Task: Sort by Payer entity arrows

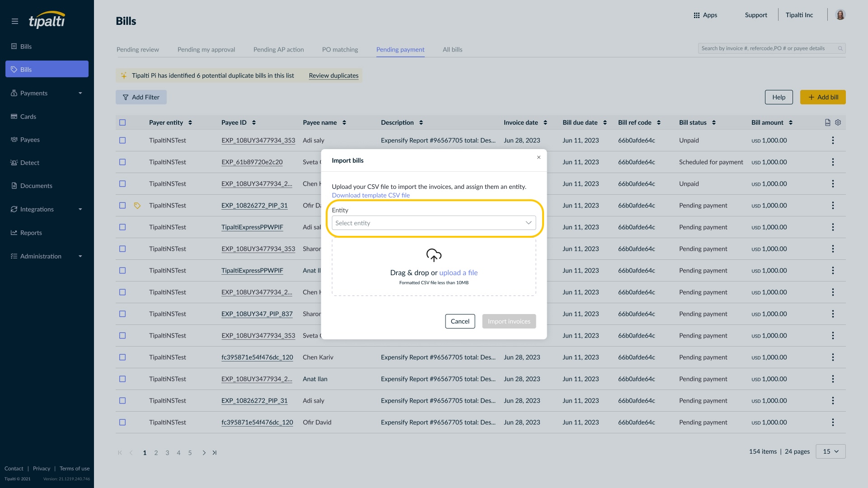Action: coord(190,122)
